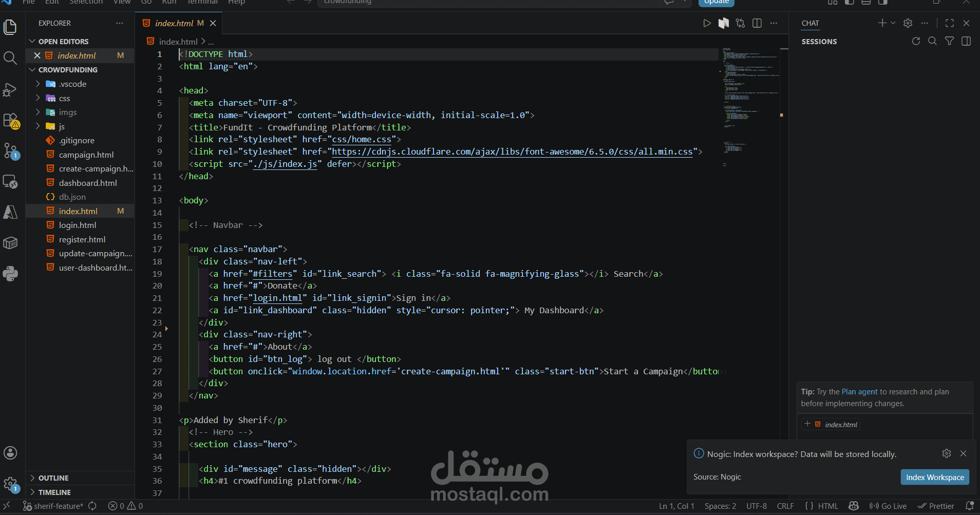Close the index.html editor tab
The width and height of the screenshot is (980, 515).
tap(213, 23)
